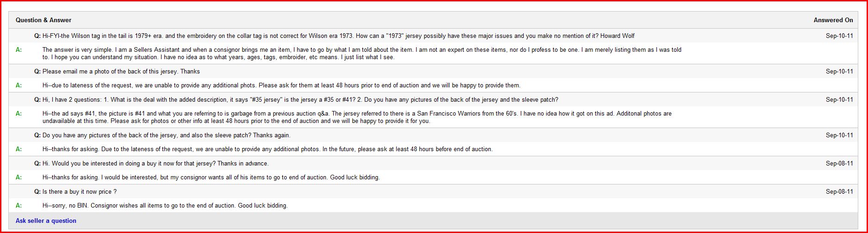This screenshot has height=233, width=868.
Task: Click the answer mentioning San Francisco Warriors
Action: [x=357, y=117]
